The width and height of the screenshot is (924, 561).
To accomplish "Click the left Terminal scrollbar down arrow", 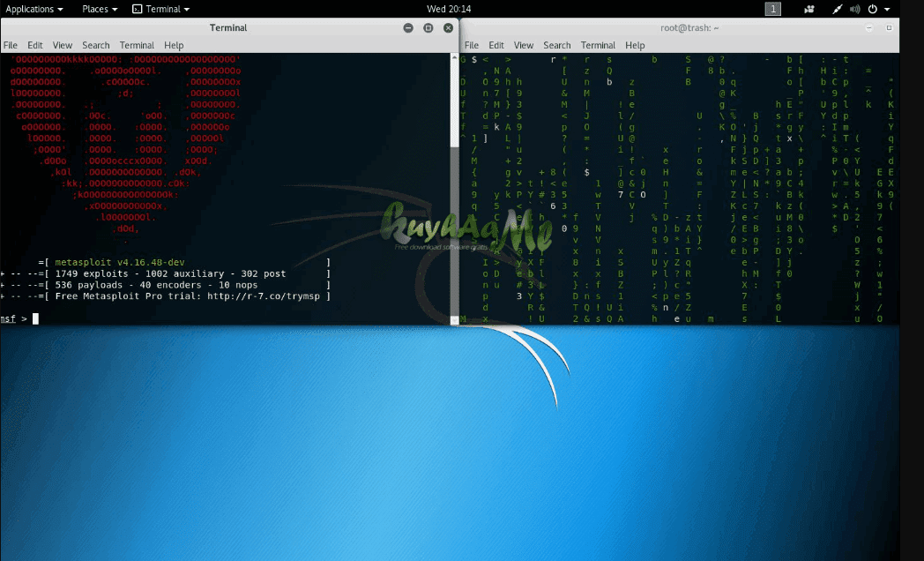I will pyautogui.click(x=454, y=320).
